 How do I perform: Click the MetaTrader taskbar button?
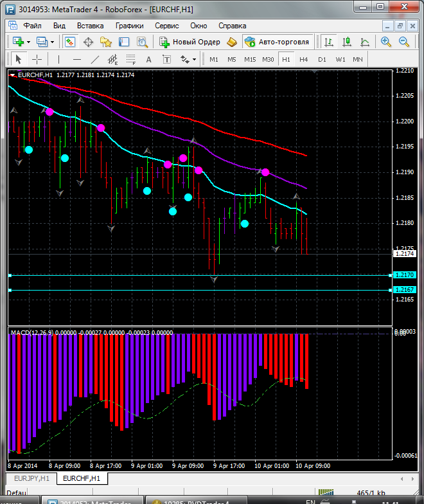click(93, 501)
